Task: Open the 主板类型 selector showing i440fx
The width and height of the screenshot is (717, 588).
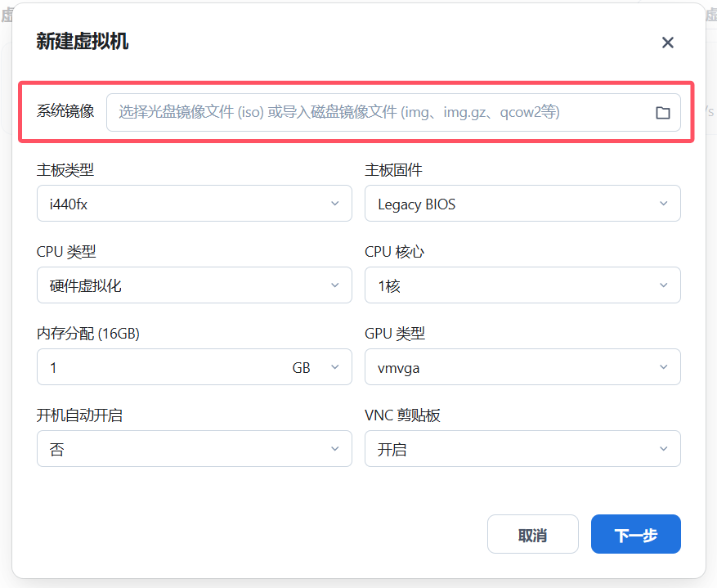Action: [194, 203]
